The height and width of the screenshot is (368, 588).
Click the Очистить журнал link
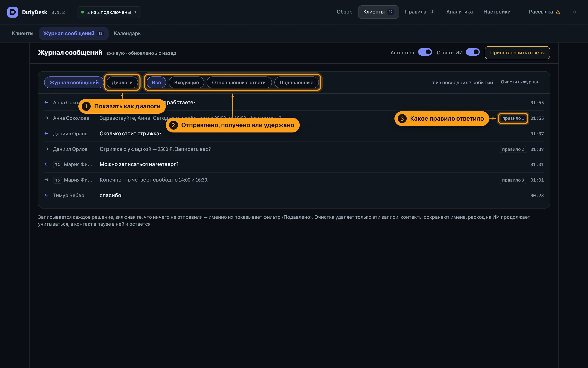520,82
